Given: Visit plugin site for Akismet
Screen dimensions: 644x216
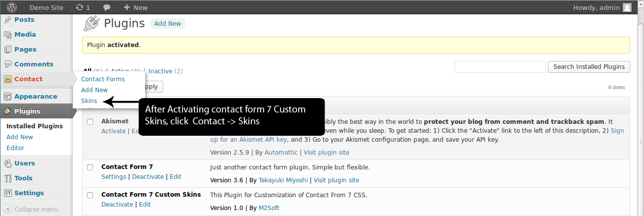Looking at the screenshot, I should [x=326, y=153].
